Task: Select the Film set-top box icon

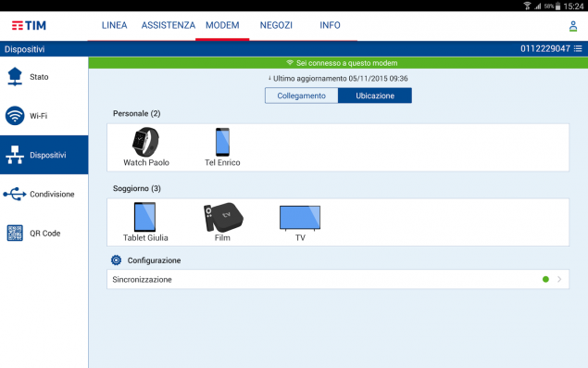Action: click(x=223, y=217)
